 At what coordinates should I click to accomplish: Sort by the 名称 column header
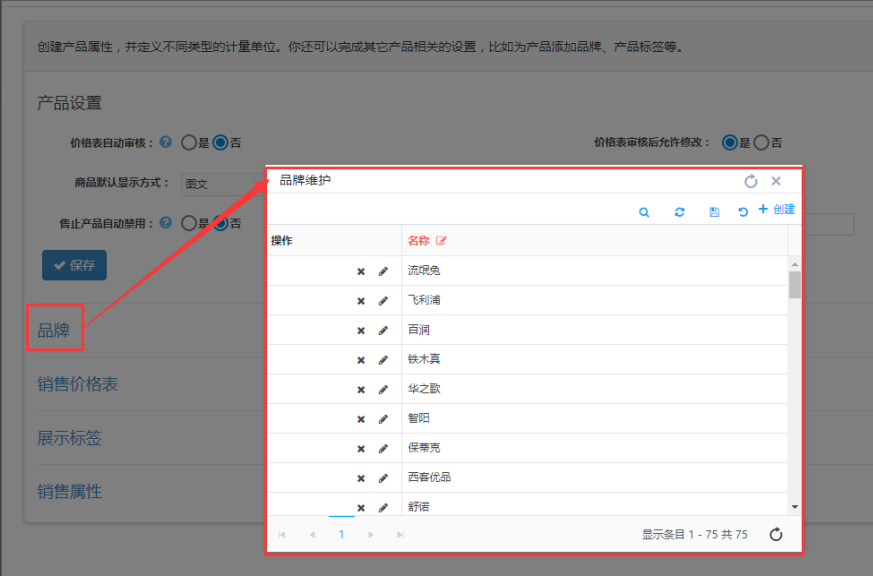(418, 241)
